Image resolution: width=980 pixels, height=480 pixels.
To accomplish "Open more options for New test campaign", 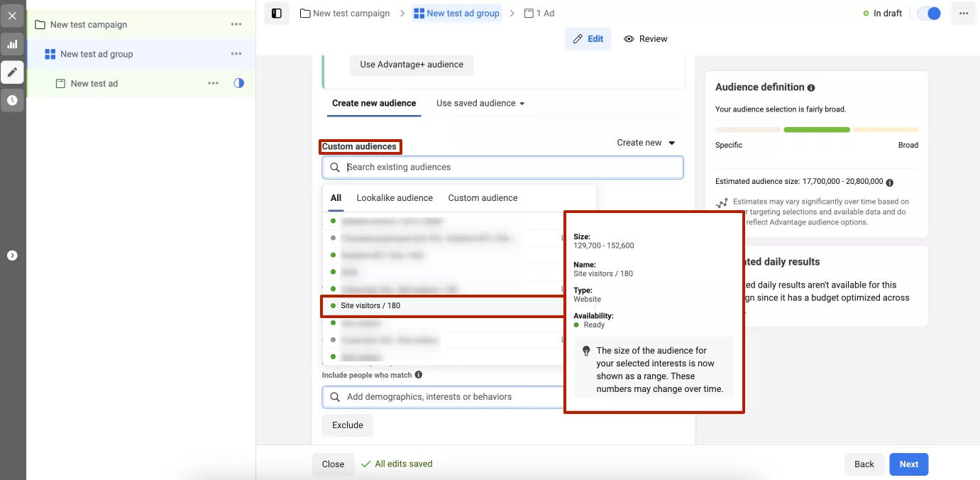I will click(236, 25).
